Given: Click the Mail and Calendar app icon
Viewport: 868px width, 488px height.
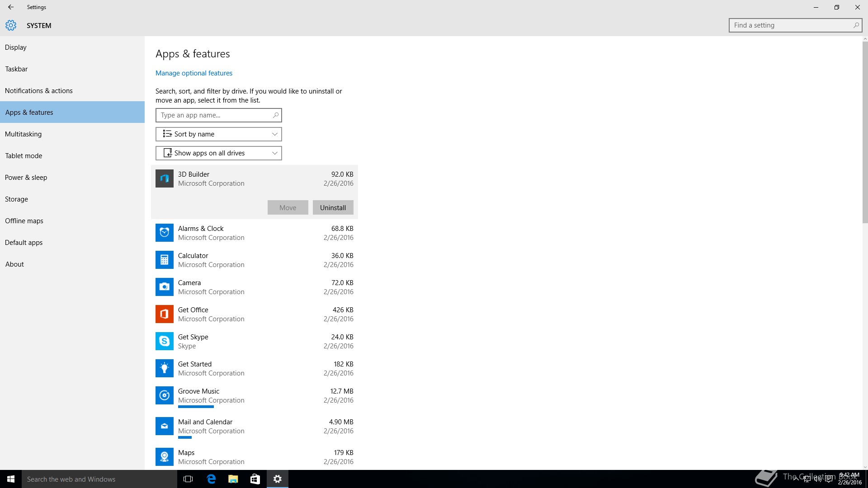Looking at the screenshot, I should [165, 426].
